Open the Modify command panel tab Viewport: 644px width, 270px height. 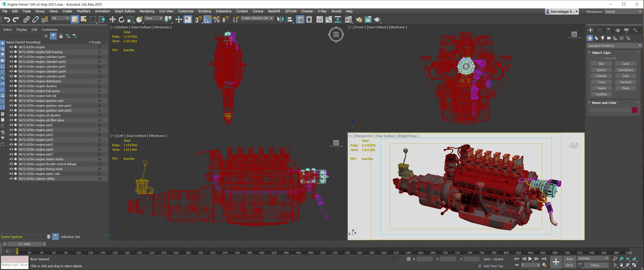click(x=599, y=30)
